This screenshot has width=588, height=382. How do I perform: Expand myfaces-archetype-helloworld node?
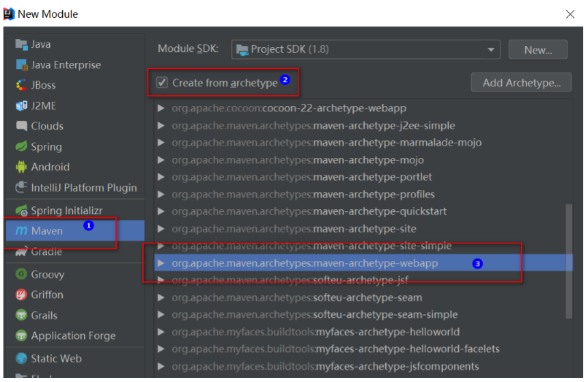click(x=161, y=332)
